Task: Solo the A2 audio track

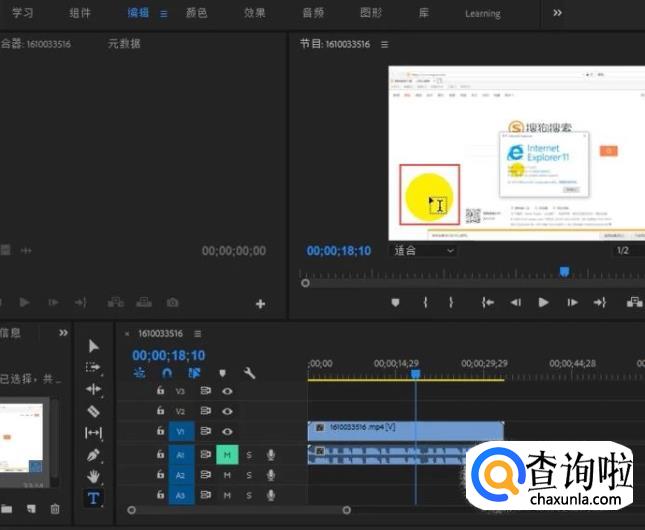Action: pos(249,475)
